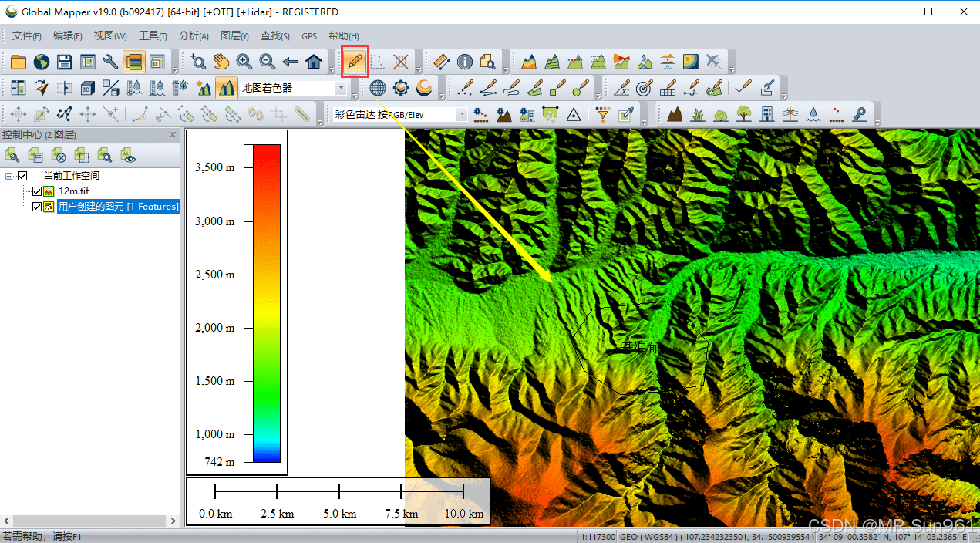Open the 分析(A) menu
980x543 pixels.
click(x=194, y=35)
